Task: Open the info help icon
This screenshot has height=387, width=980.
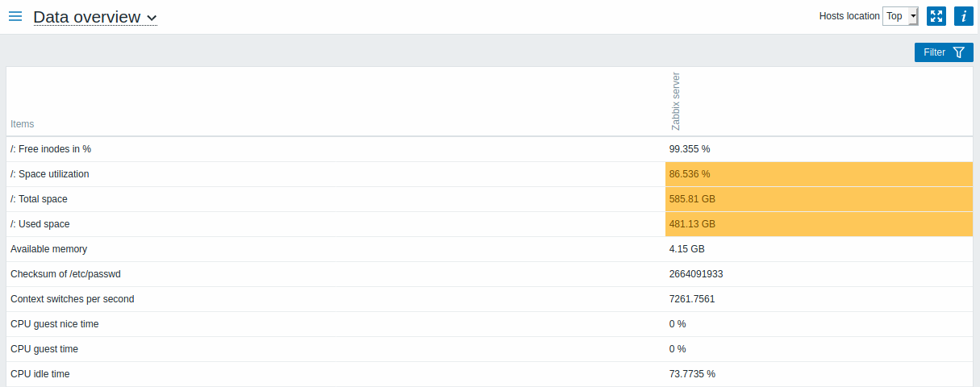Action: click(963, 16)
